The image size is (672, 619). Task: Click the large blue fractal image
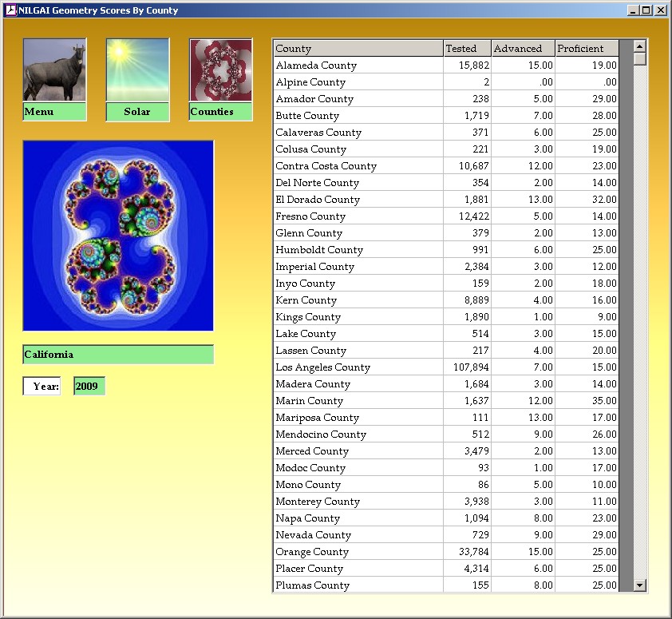pyautogui.click(x=118, y=236)
